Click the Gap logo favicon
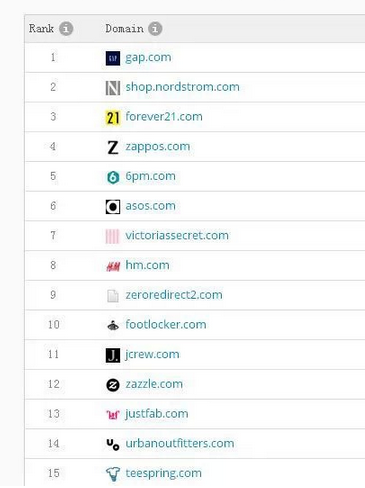365x488 pixels. pyautogui.click(x=113, y=58)
